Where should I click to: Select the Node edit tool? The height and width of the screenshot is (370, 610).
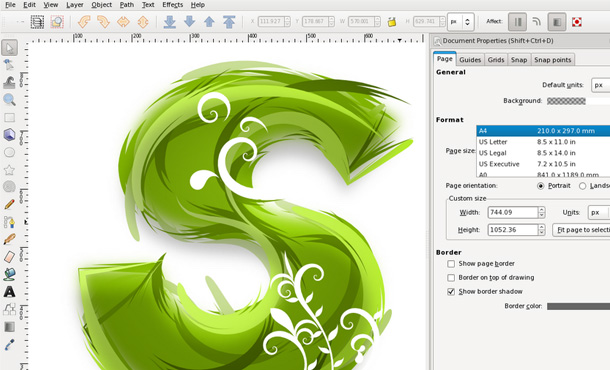(9, 65)
